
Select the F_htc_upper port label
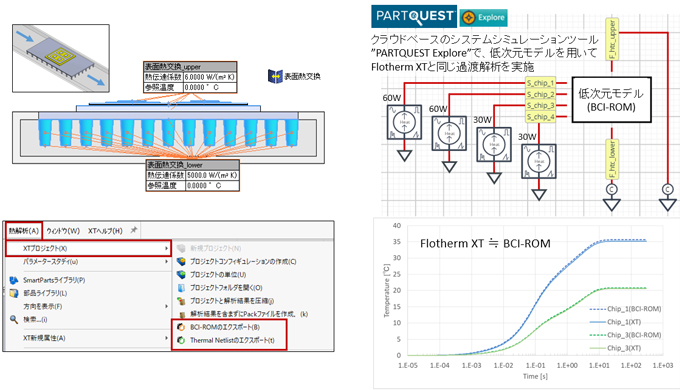(612, 39)
